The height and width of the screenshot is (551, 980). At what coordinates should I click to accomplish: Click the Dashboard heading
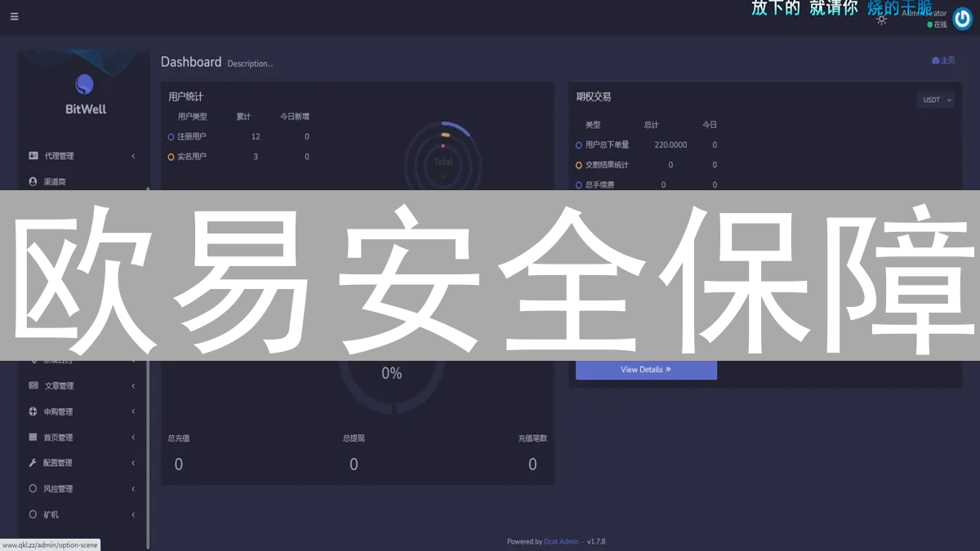click(191, 62)
